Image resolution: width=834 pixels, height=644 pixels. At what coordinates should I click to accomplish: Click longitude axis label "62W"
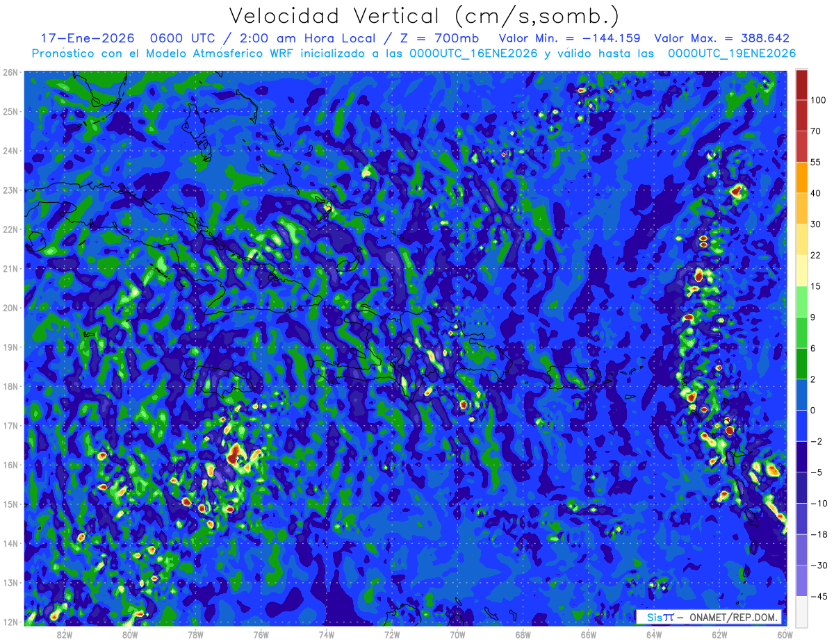pyautogui.click(x=719, y=634)
